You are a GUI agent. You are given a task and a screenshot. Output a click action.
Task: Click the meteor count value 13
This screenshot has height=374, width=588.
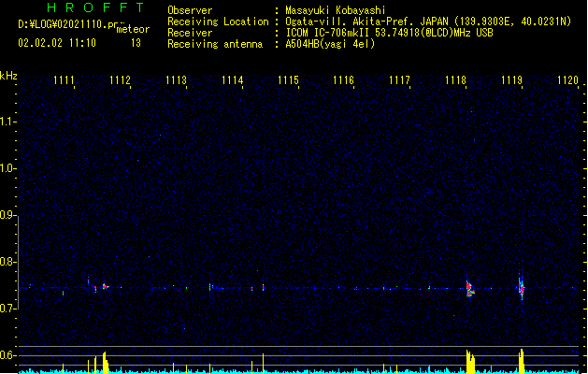click(x=136, y=43)
